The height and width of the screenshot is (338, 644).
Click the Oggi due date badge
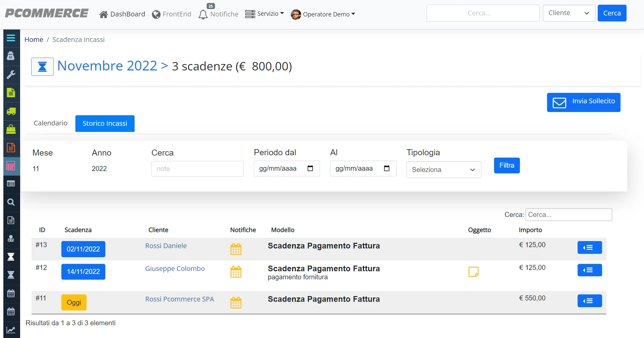point(74,302)
